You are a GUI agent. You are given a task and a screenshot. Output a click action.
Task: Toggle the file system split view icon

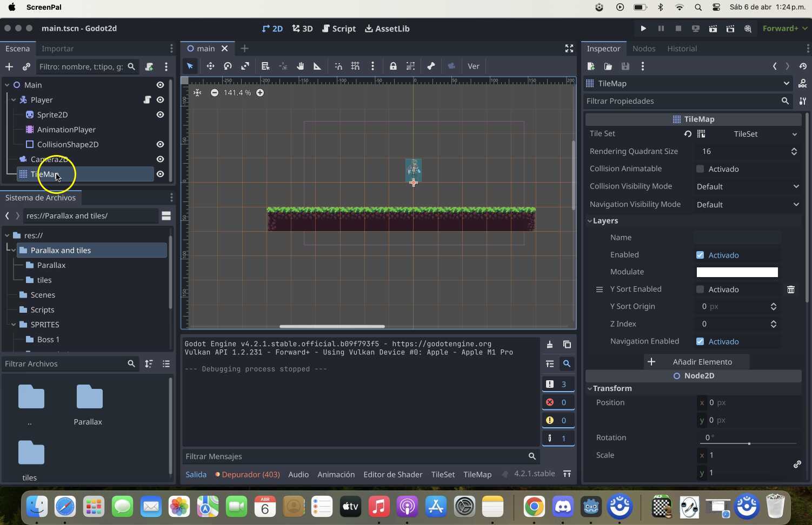(x=166, y=216)
